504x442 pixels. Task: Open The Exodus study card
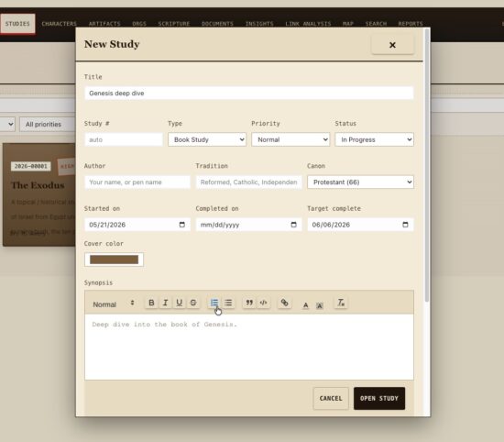coord(39,195)
